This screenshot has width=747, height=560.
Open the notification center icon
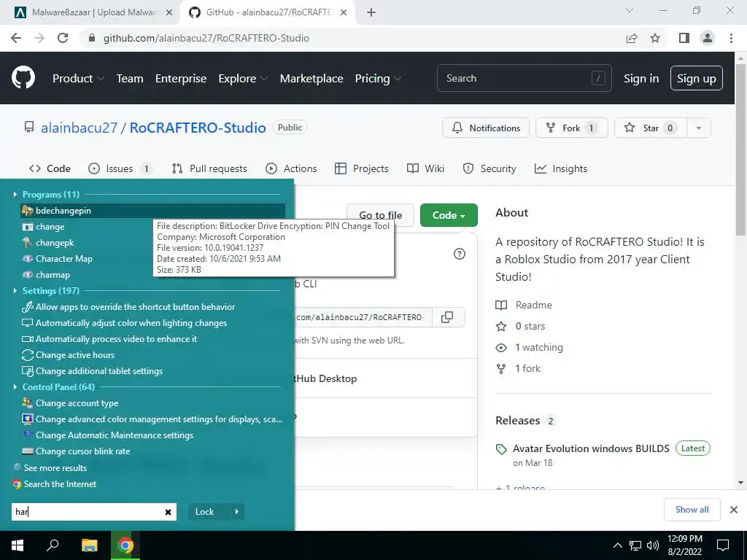click(x=723, y=545)
